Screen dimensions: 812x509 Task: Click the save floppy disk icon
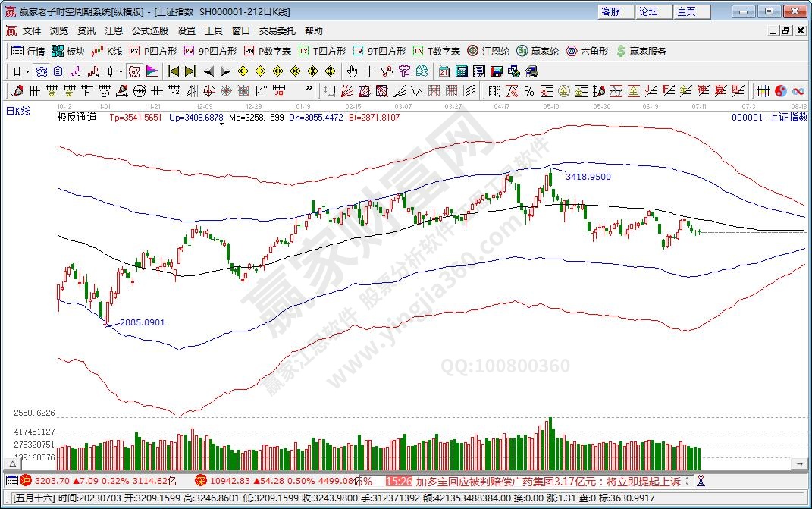[496, 71]
